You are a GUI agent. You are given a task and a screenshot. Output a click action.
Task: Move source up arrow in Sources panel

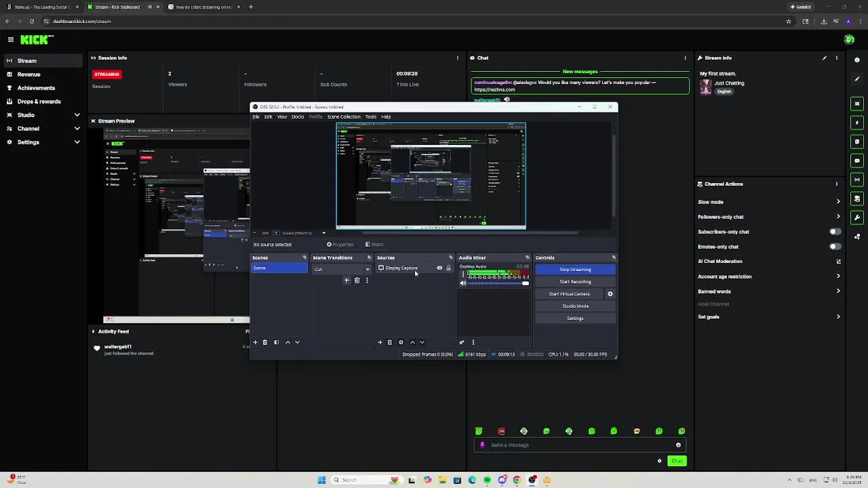pyautogui.click(x=412, y=342)
